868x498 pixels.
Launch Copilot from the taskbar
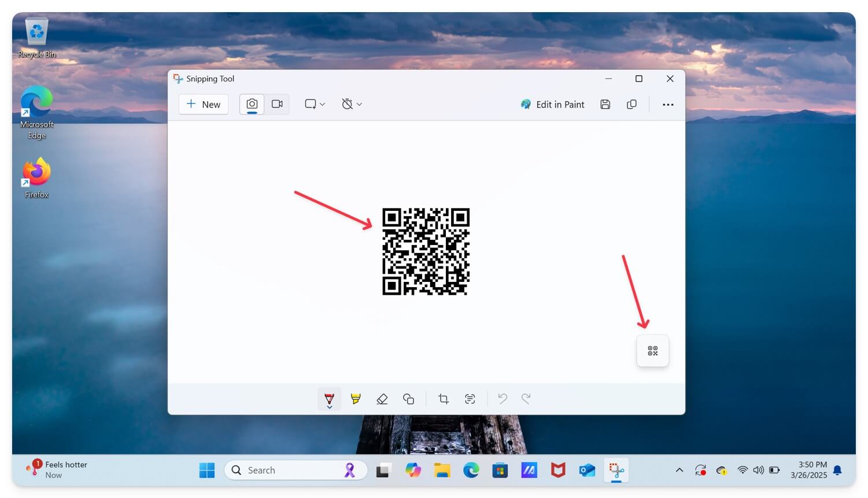pos(413,470)
